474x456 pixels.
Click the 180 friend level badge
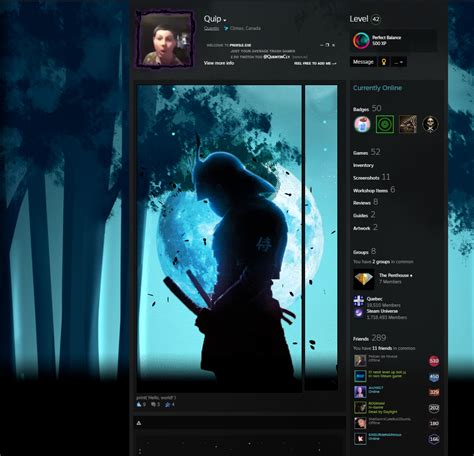pos(434,424)
